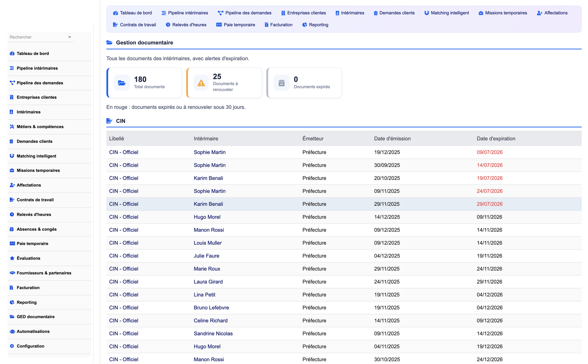Open Demandes clients in top navigation
The width and height of the screenshot is (588, 364).
coord(394,13)
